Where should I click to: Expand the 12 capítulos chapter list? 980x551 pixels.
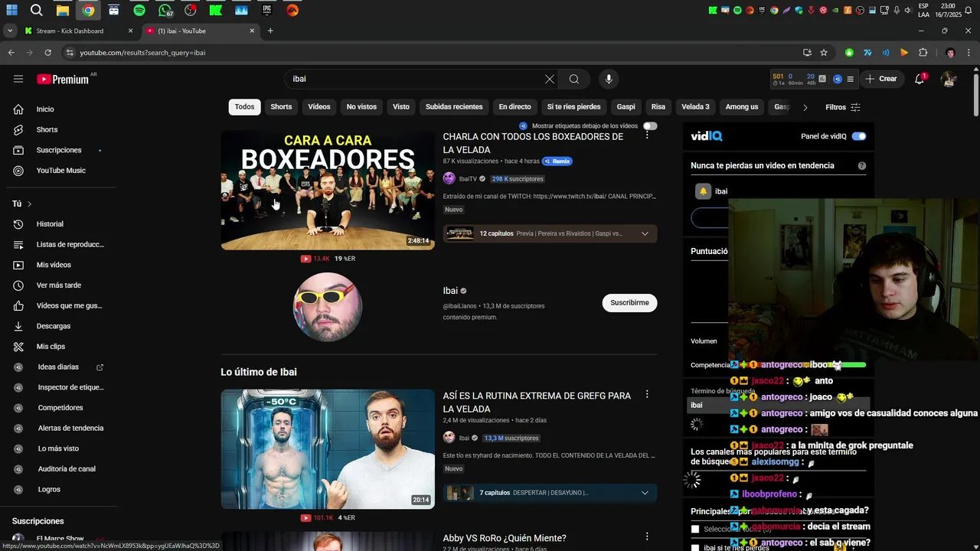pos(645,233)
